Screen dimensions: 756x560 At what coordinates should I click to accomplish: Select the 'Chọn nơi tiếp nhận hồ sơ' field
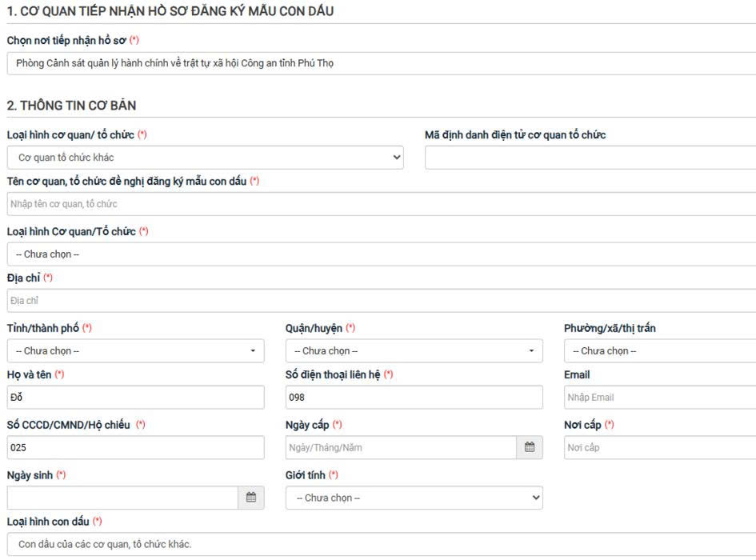(x=381, y=63)
